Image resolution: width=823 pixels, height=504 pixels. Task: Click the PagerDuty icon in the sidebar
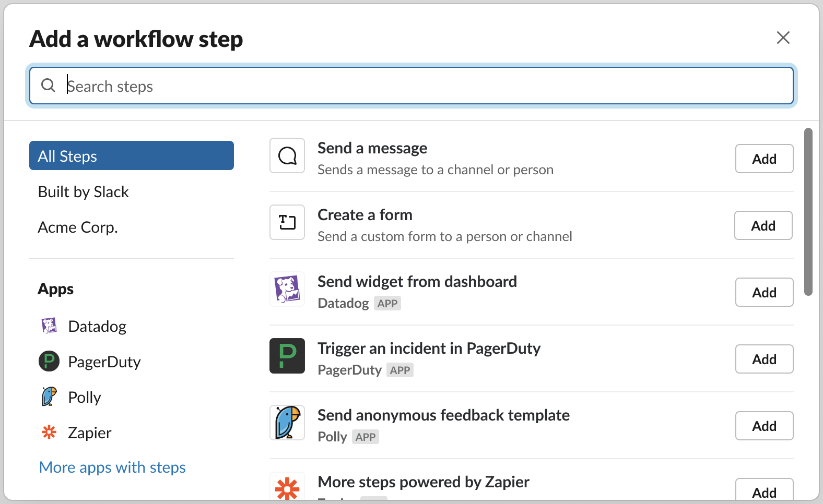click(49, 361)
